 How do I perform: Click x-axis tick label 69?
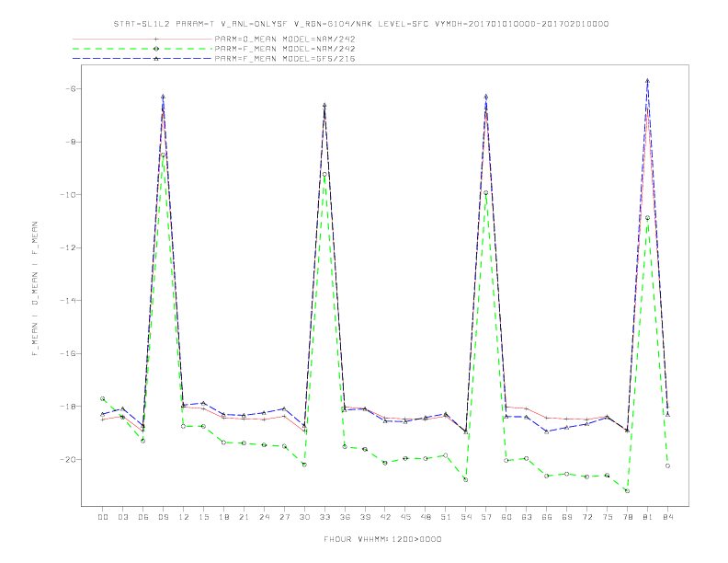click(x=567, y=517)
